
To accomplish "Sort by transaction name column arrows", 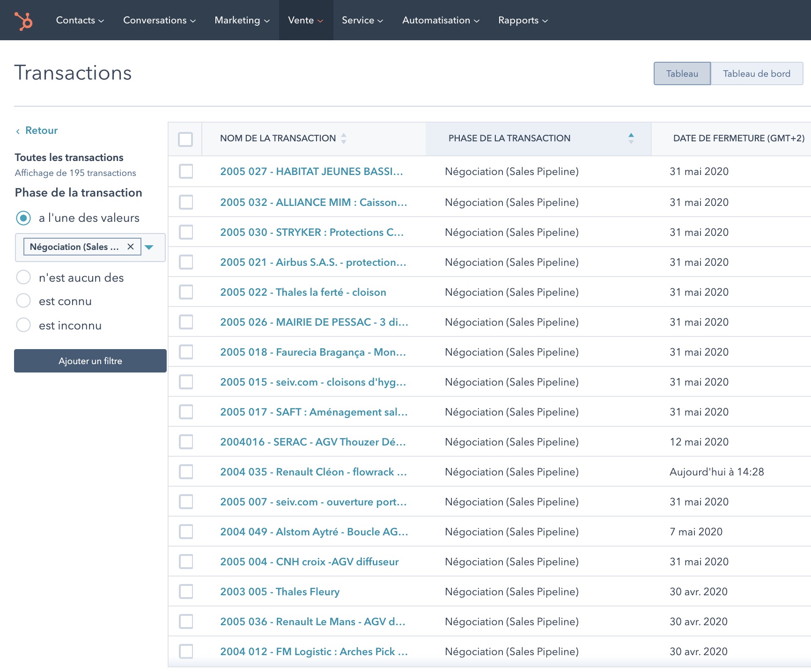I will pyautogui.click(x=344, y=138).
